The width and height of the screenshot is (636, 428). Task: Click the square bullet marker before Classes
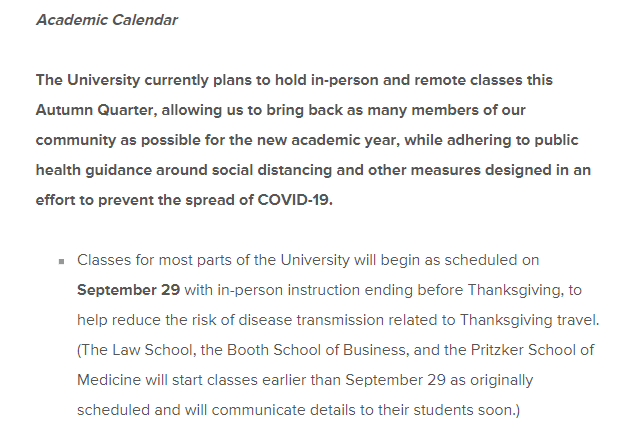click(x=62, y=262)
